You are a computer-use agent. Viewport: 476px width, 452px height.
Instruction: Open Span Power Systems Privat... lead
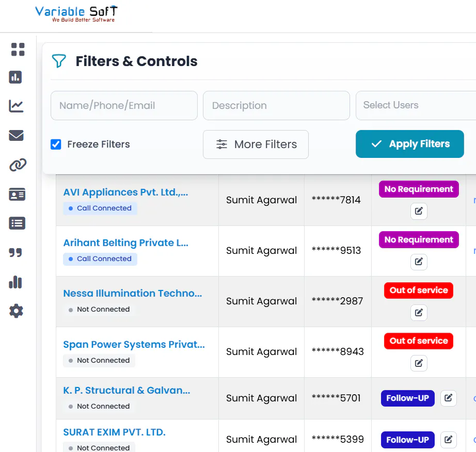(134, 344)
